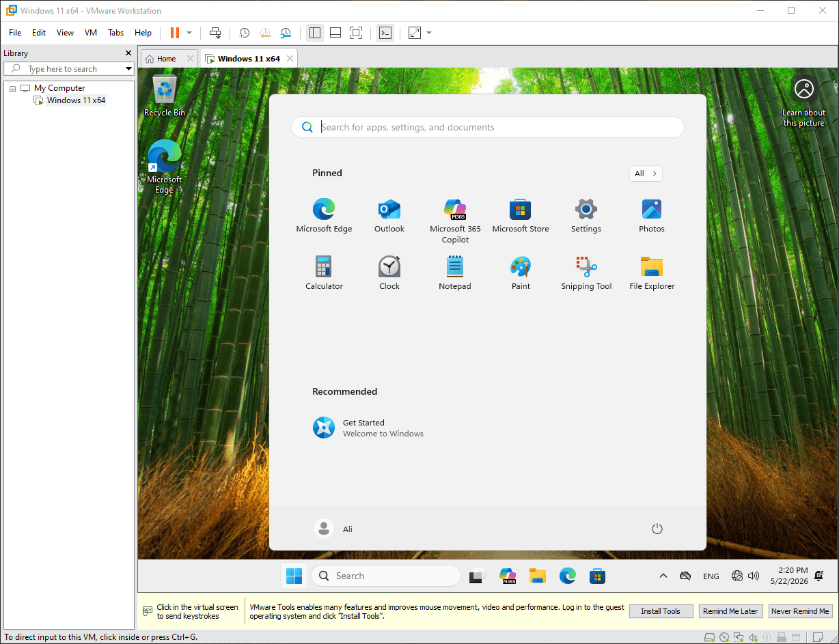Open the library search filter dropdown
This screenshot has width=839, height=644.
click(128, 69)
